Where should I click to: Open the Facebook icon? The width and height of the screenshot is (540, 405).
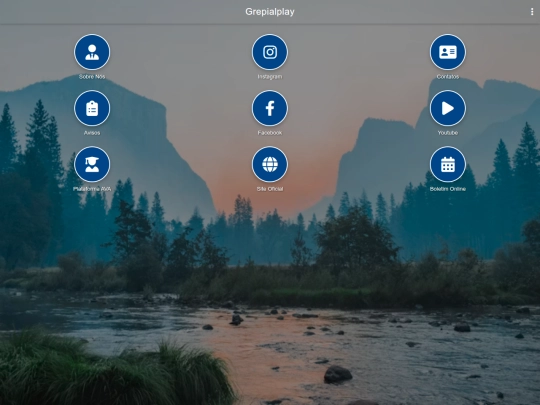(x=270, y=108)
